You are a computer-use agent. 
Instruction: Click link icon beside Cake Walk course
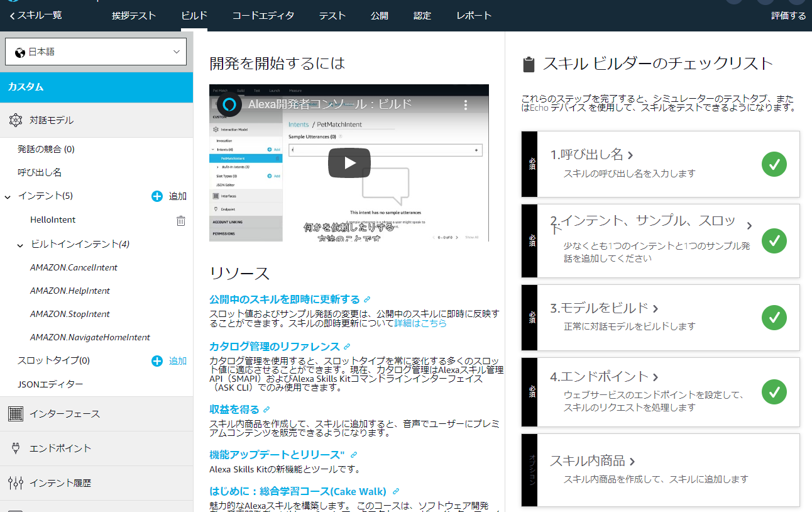coord(396,492)
